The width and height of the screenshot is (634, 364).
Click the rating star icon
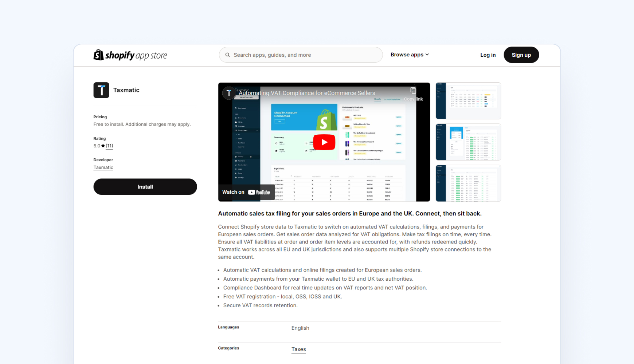point(103,146)
